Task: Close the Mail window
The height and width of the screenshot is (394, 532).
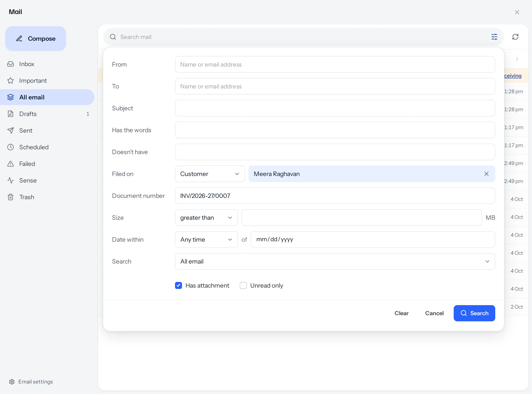Action: click(x=517, y=12)
